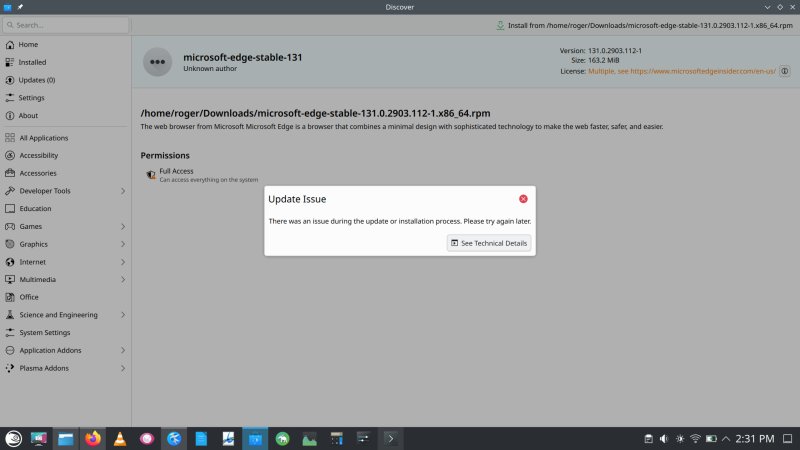Expand Multimedia category chevron
800x450 pixels.
pyautogui.click(x=123, y=280)
